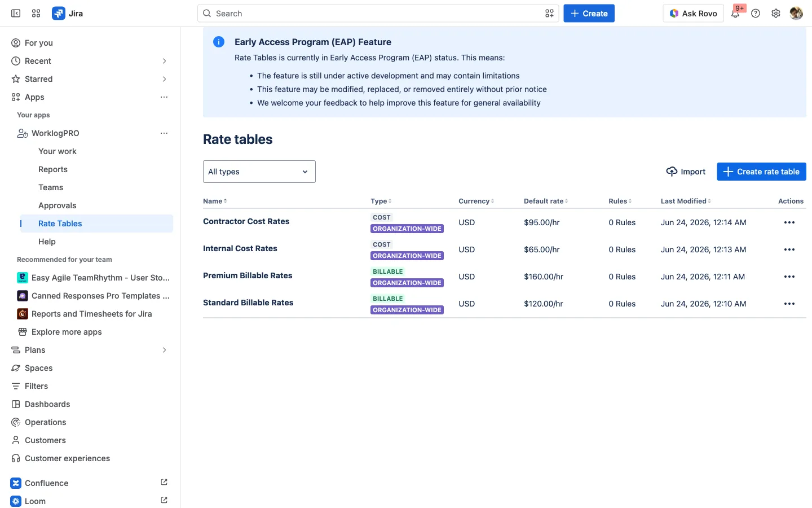
Task: Open the settings gear icon
Action: click(x=776, y=14)
